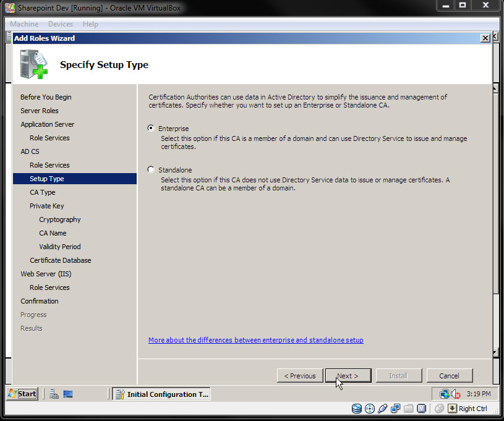Click the VirtualBox title bar app icon
The width and height of the screenshot is (504, 421).
[10, 7]
